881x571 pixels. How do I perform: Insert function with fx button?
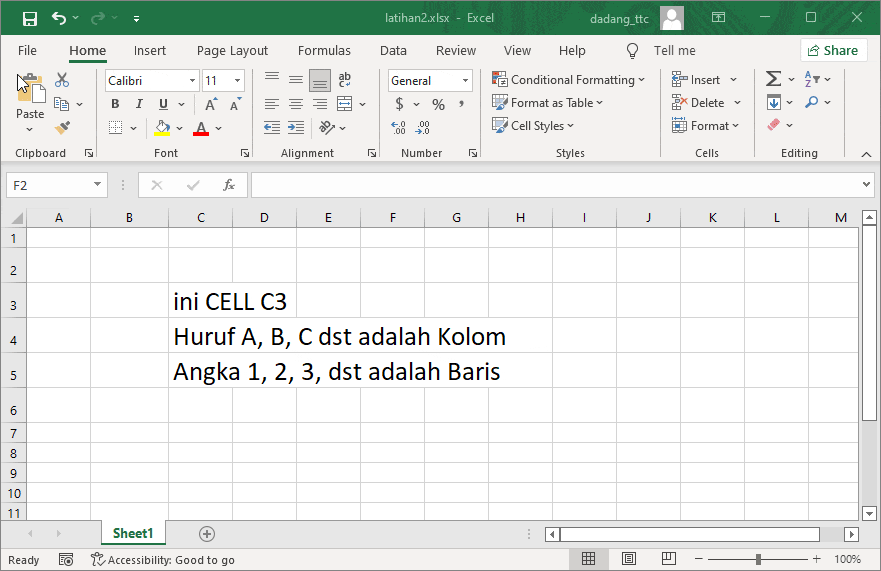coord(229,185)
